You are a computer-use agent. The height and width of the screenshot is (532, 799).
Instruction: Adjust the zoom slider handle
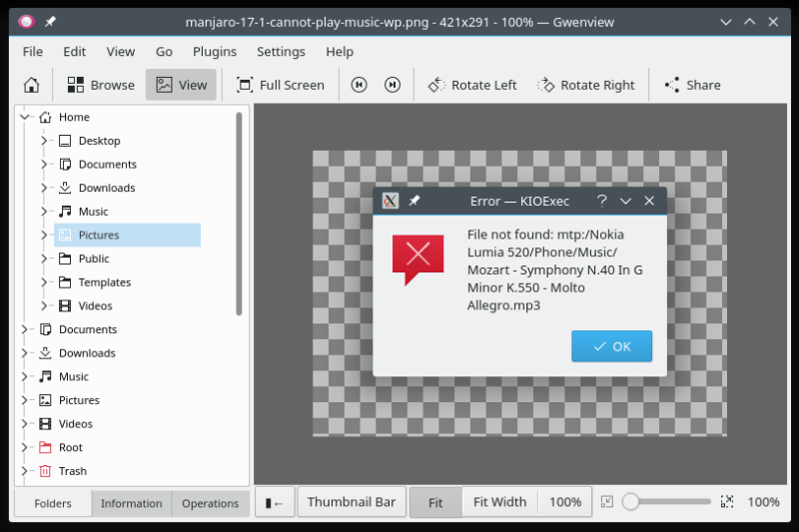click(x=630, y=502)
